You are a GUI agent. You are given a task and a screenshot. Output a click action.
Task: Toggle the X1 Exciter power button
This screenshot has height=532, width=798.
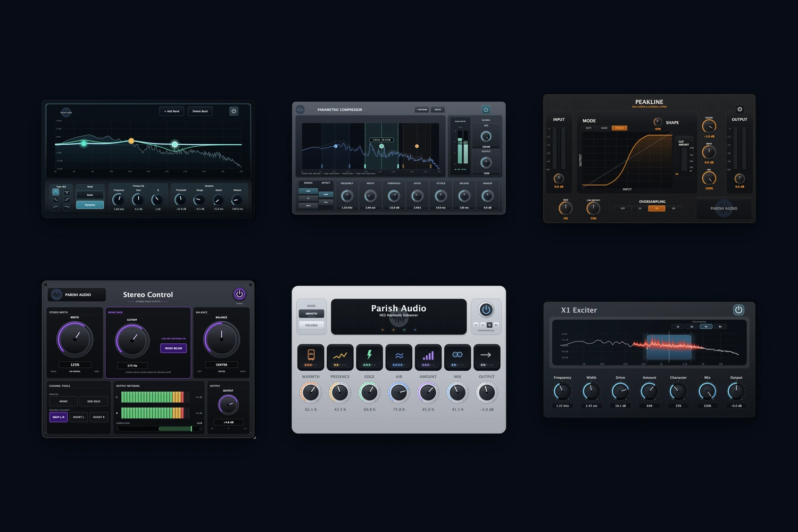click(x=738, y=310)
